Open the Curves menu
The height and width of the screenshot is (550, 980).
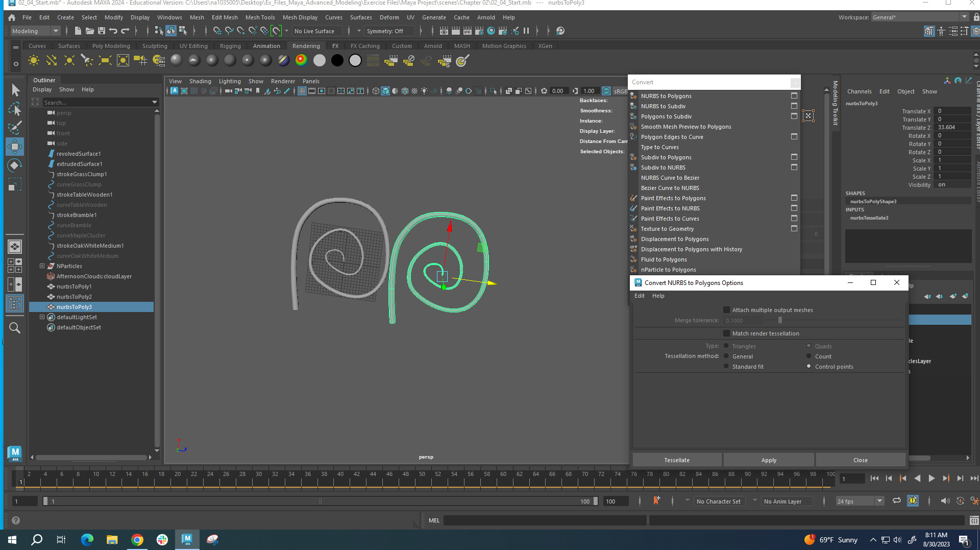click(x=334, y=17)
